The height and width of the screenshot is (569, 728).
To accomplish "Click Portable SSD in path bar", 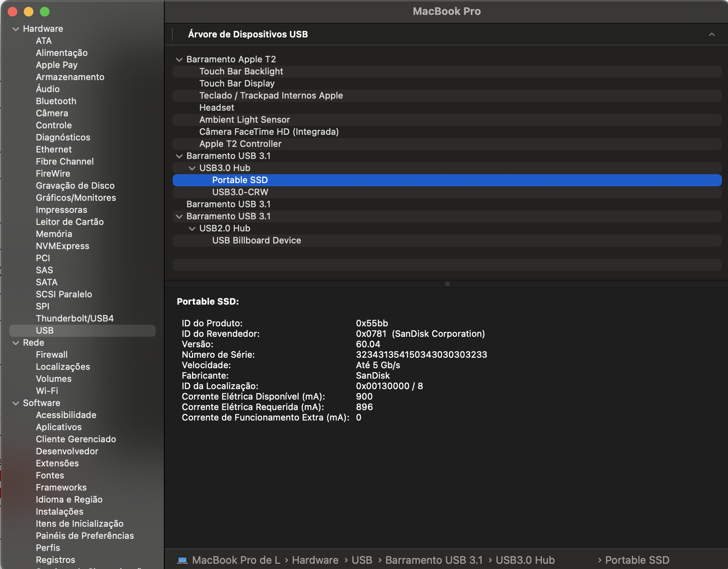I will (637, 560).
